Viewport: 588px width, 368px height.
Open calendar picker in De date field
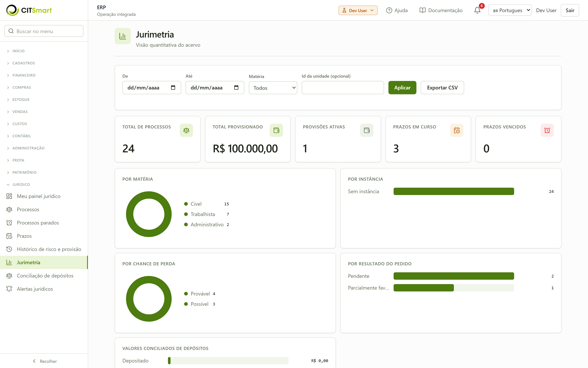(x=173, y=87)
